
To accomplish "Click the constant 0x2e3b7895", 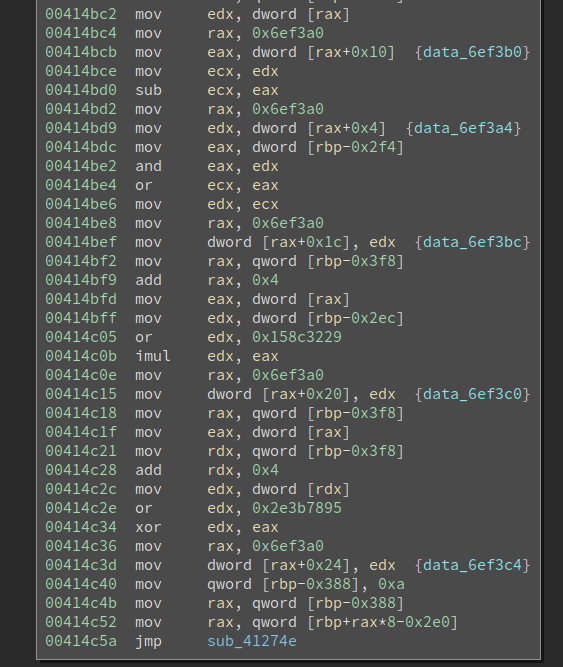I will 297,508.
